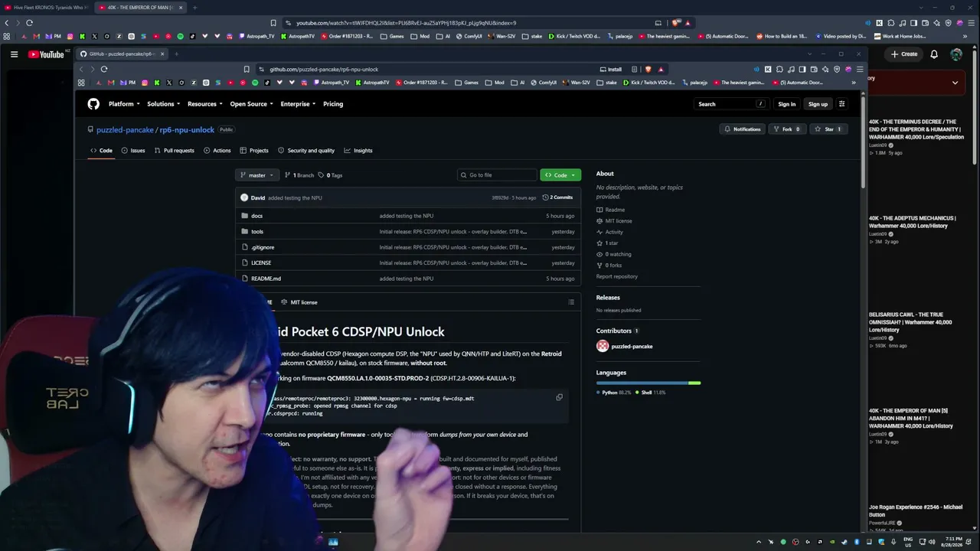Open YouTube guide hamburger menu
980x551 pixels.
pyautogui.click(x=14, y=54)
